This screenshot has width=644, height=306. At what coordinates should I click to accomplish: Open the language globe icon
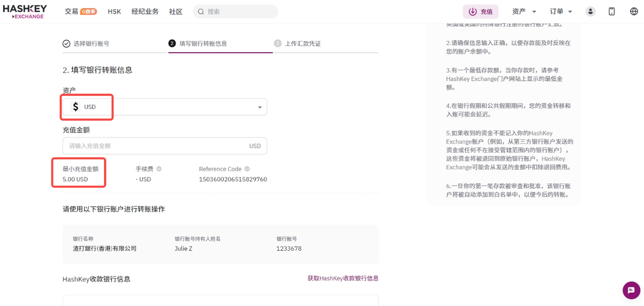click(634, 12)
